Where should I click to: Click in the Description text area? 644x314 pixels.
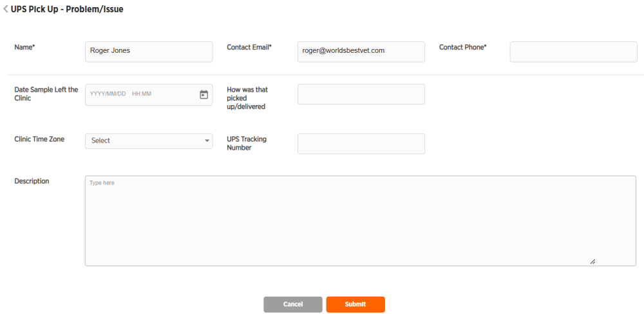coord(360,221)
